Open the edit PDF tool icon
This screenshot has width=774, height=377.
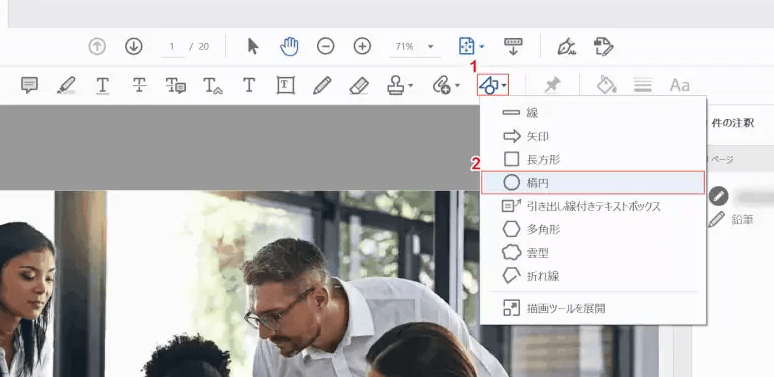pyautogui.click(x=604, y=46)
